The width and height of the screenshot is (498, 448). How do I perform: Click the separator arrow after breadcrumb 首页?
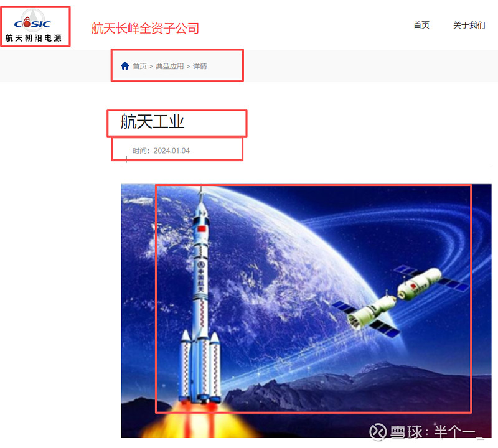[151, 67]
